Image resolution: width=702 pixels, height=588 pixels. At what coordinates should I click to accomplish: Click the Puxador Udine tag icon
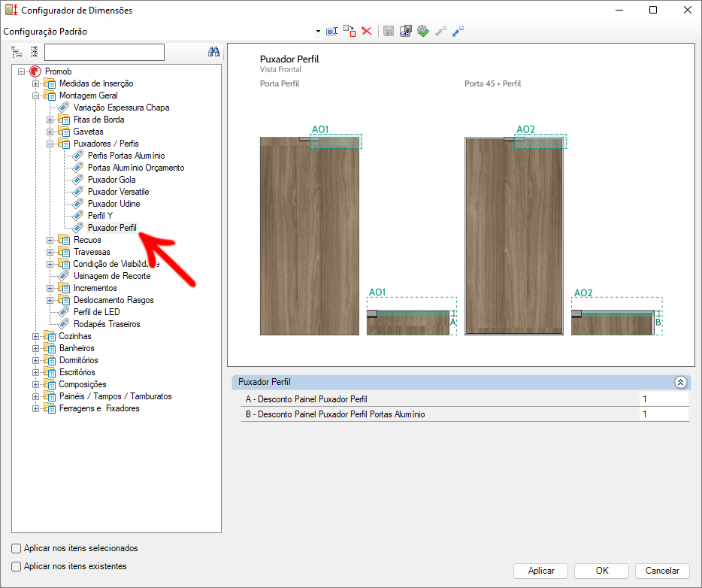78,204
